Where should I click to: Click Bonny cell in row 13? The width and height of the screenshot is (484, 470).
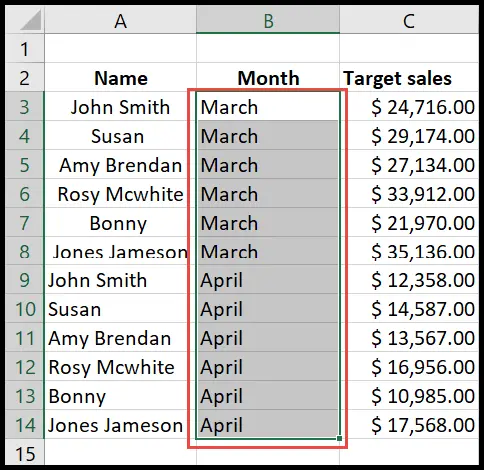click(x=120, y=396)
